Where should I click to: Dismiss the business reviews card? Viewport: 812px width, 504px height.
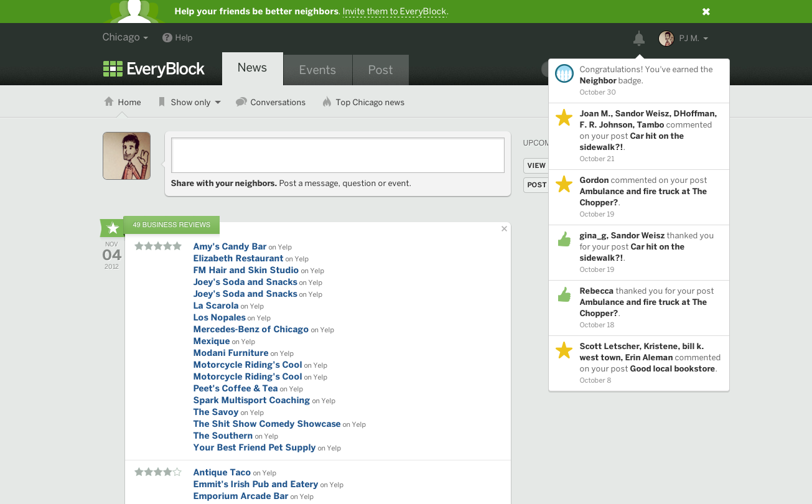505,229
